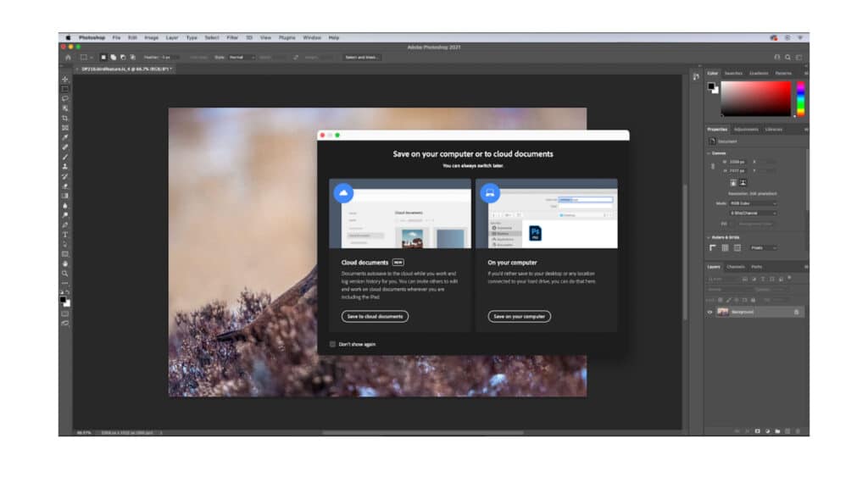Select the Pen tool
This screenshot has width=868, height=488.
point(65,225)
